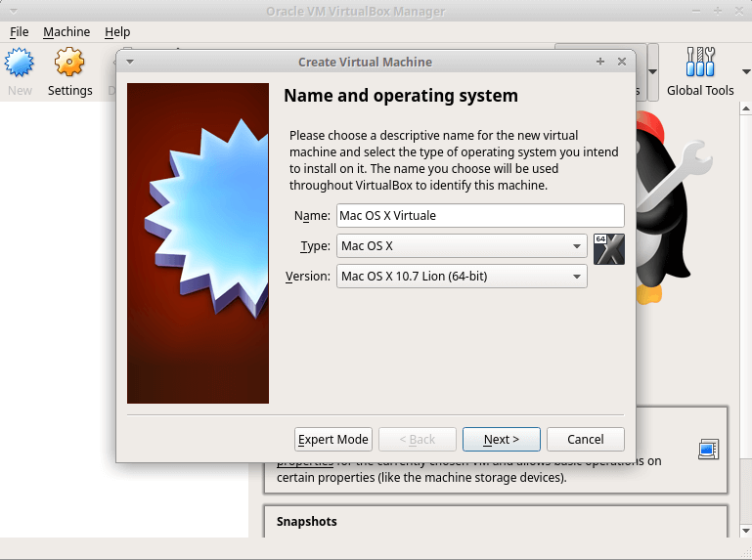The height and width of the screenshot is (560, 752).
Task: Open the Machine menu
Action: pyautogui.click(x=66, y=32)
